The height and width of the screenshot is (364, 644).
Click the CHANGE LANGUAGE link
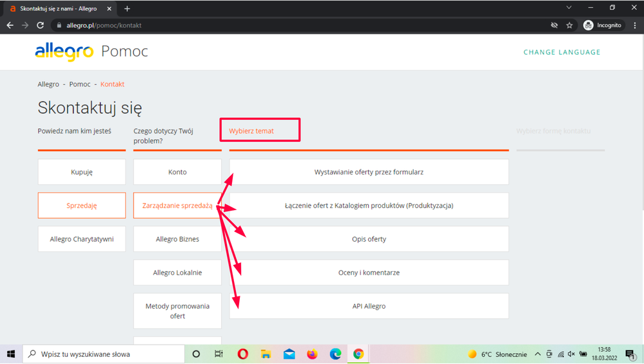point(561,52)
